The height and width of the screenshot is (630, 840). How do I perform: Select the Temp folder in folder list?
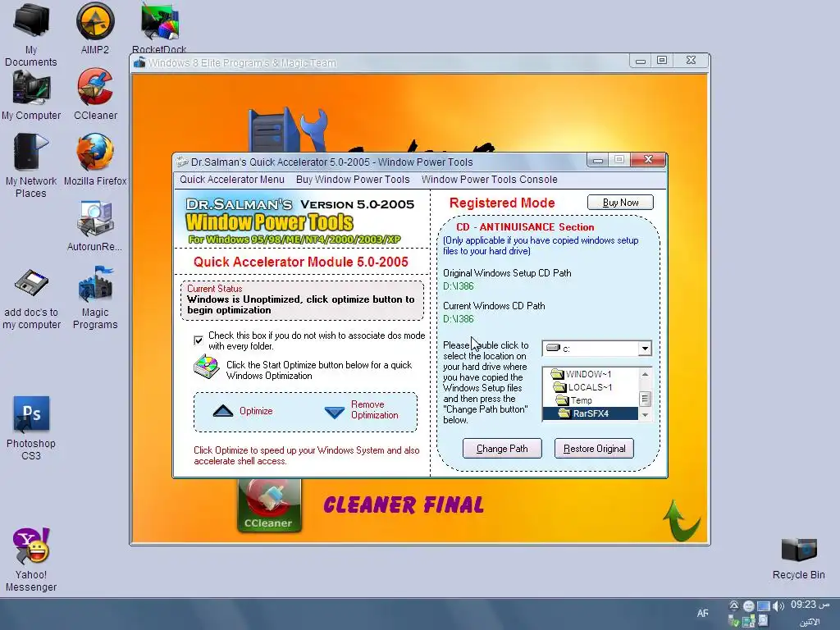(x=573, y=400)
